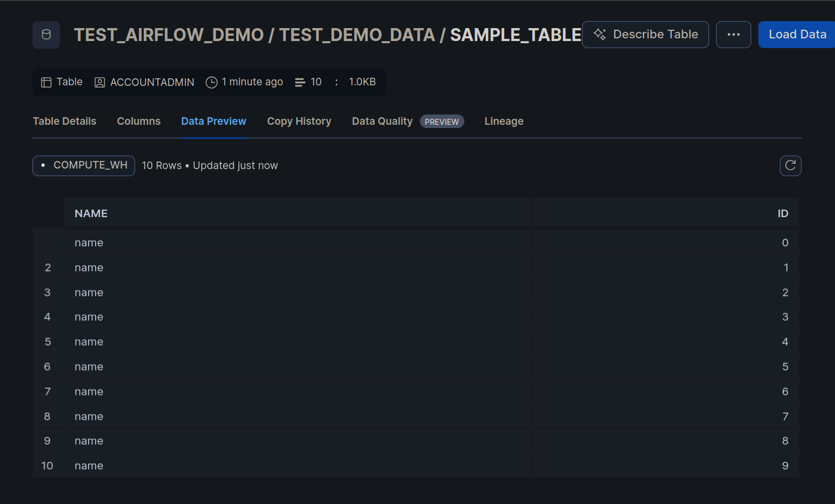Select row number 9 in the preview
Image resolution: width=835 pixels, height=504 pixels.
[48, 441]
